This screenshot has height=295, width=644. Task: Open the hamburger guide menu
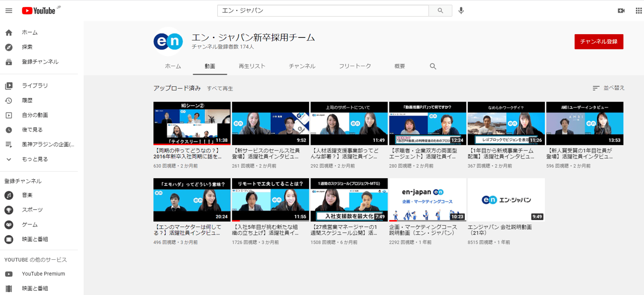point(9,11)
